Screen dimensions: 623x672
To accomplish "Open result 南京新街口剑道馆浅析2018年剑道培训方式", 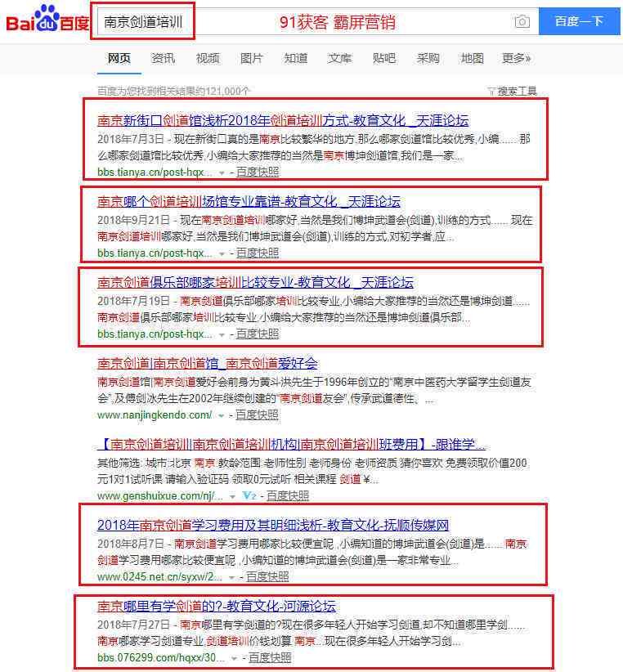I will click(283, 120).
